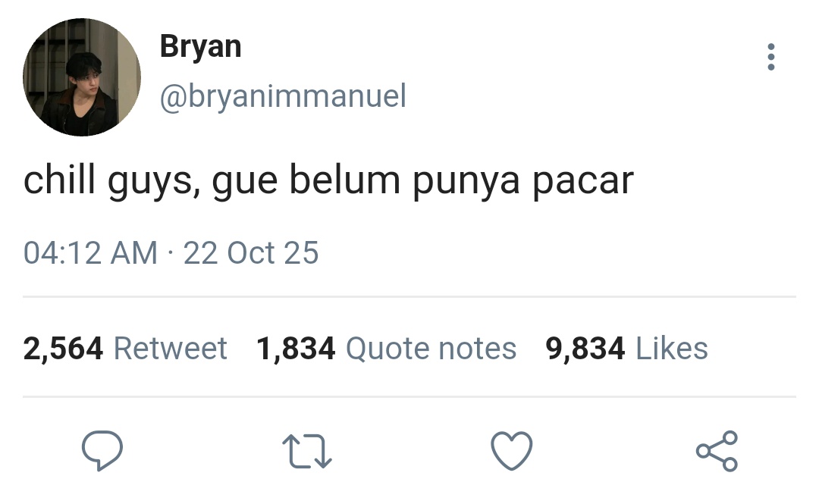Click the word "belum" in tweet text
This screenshot has height=504, width=819.
click(x=345, y=180)
